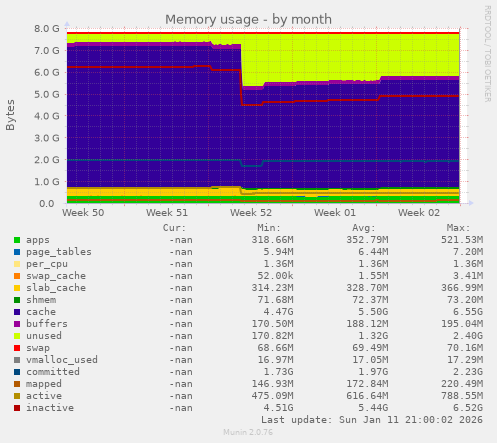Click the unused avg value 1.32G
The width and height of the screenshot is (497, 443).
point(373,336)
